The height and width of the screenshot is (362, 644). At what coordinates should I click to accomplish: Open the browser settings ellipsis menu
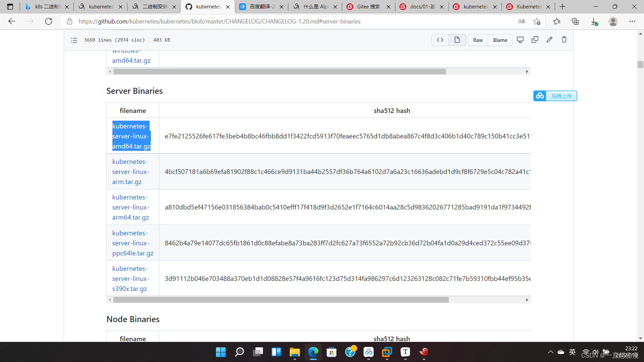[x=632, y=21]
